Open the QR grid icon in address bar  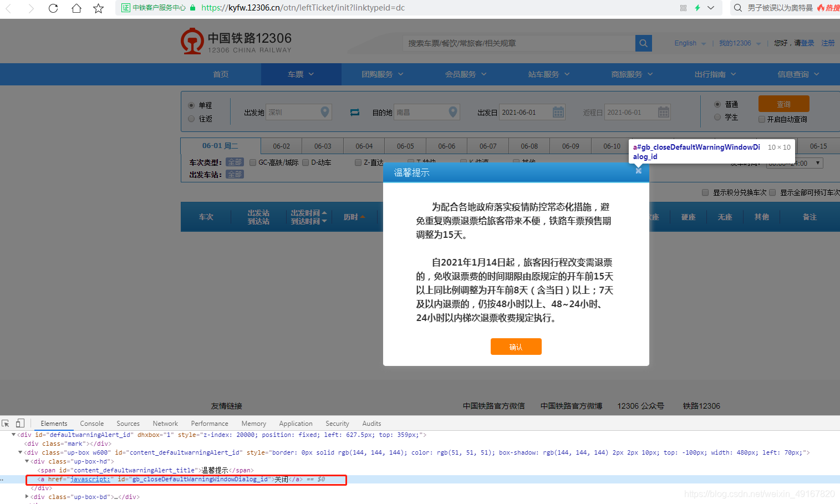click(x=683, y=8)
